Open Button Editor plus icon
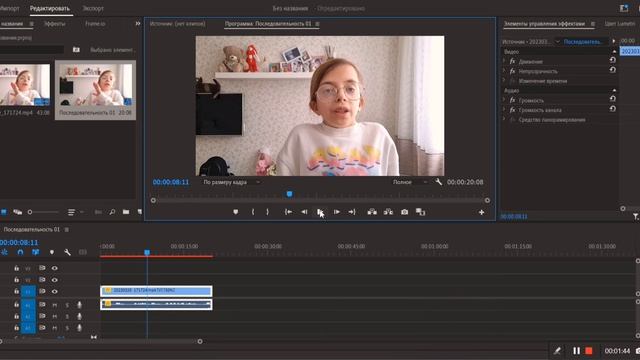Viewport: 640px width, 360px height. coord(482,212)
